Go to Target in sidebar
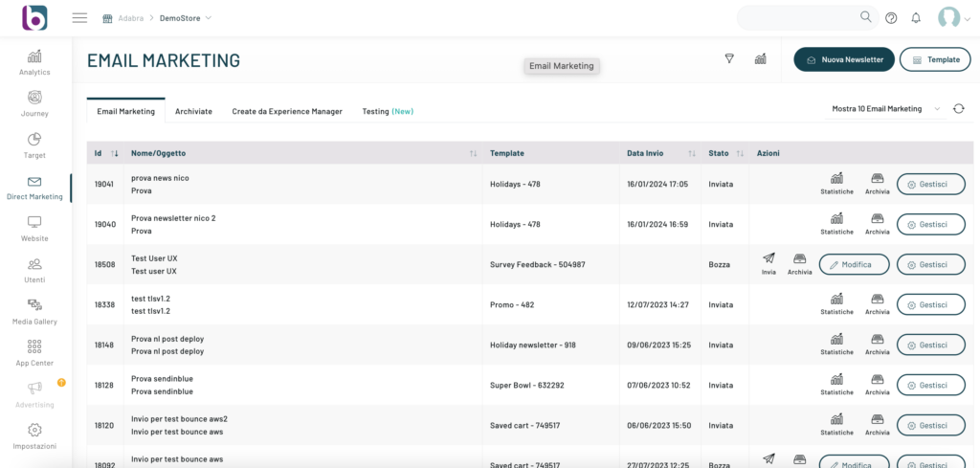 34,145
